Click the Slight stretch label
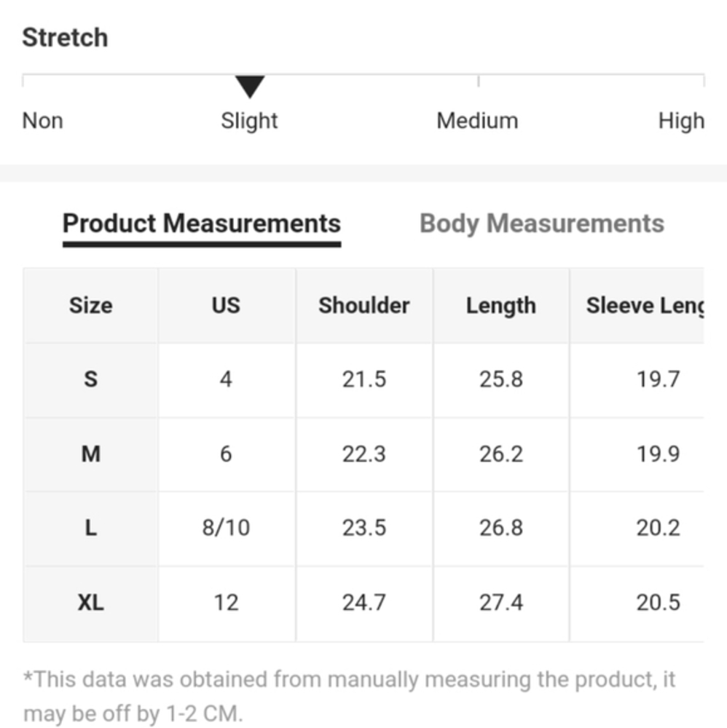 (249, 121)
